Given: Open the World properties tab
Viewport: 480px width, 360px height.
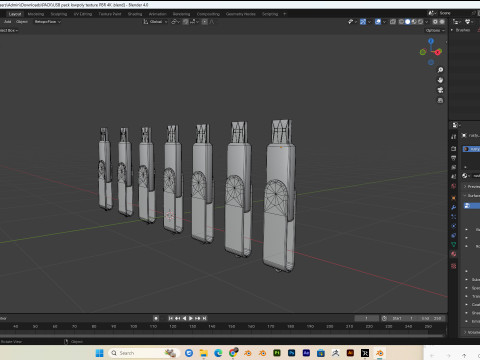Looking at the screenshot, I should tap(453, 186).
